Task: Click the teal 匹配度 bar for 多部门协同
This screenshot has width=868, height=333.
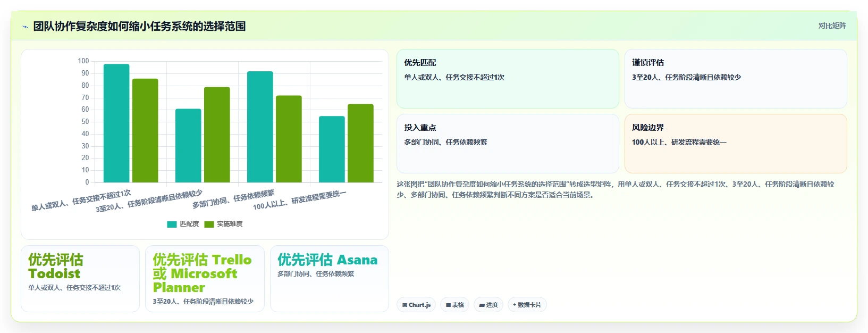Action: (x=260, y=127)
